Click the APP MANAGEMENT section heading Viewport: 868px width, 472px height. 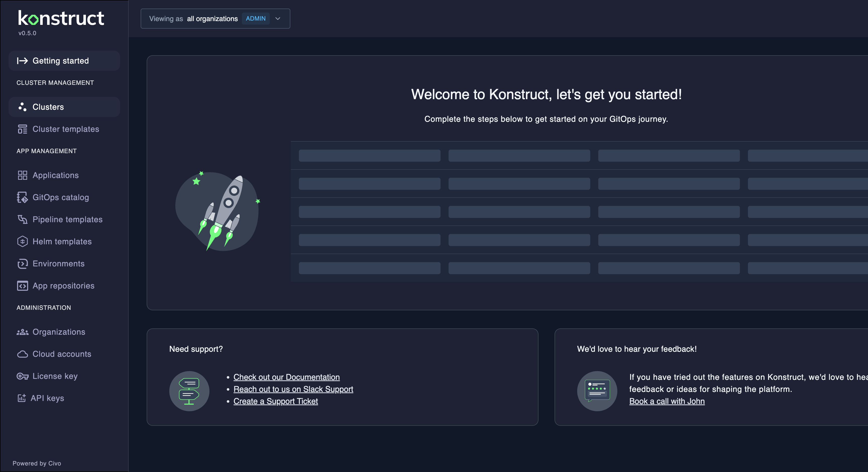click(46, 151)
